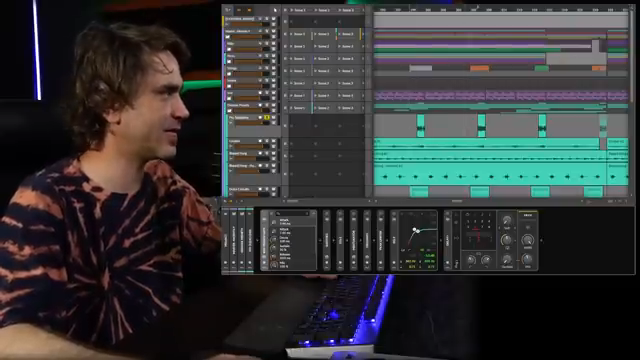Select the pointer tool in the top toolbar

pyautogui.click(x=275, y=10)
